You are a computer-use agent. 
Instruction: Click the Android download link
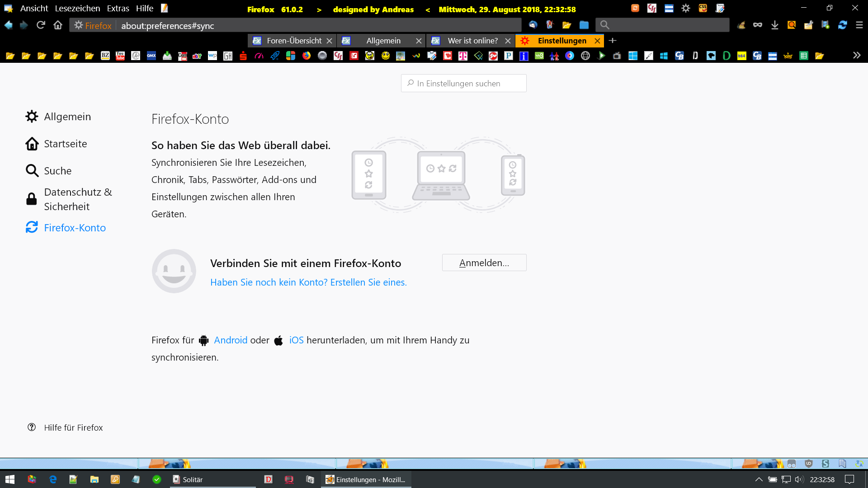(231, 340)
